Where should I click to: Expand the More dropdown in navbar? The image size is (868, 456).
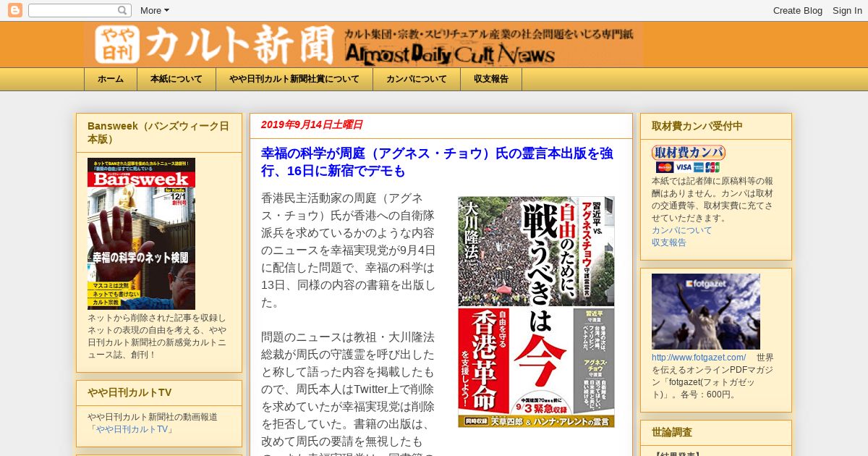pyautogui.click(x=154, y=10)
